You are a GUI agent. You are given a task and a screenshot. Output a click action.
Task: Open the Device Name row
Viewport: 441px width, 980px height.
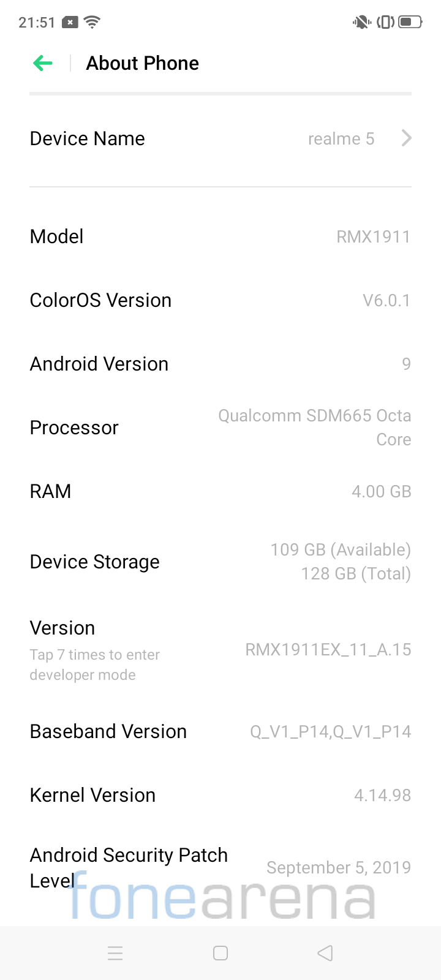(x=221, y=138)
